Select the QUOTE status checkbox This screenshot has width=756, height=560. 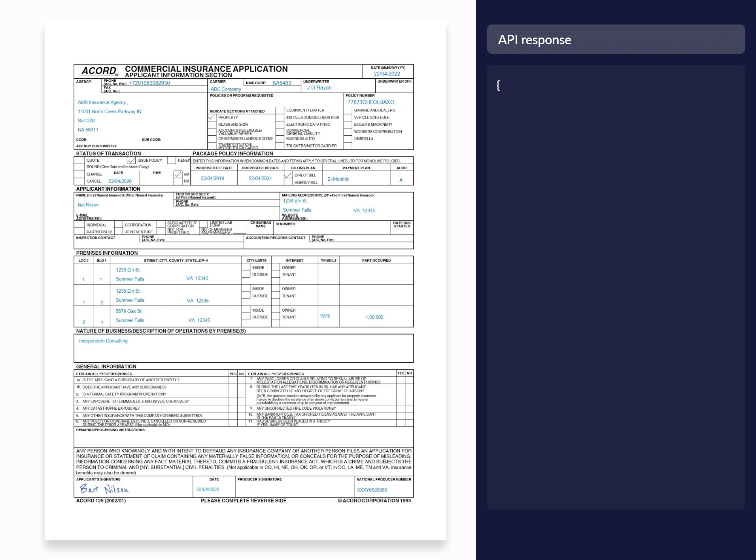(79, 160)
